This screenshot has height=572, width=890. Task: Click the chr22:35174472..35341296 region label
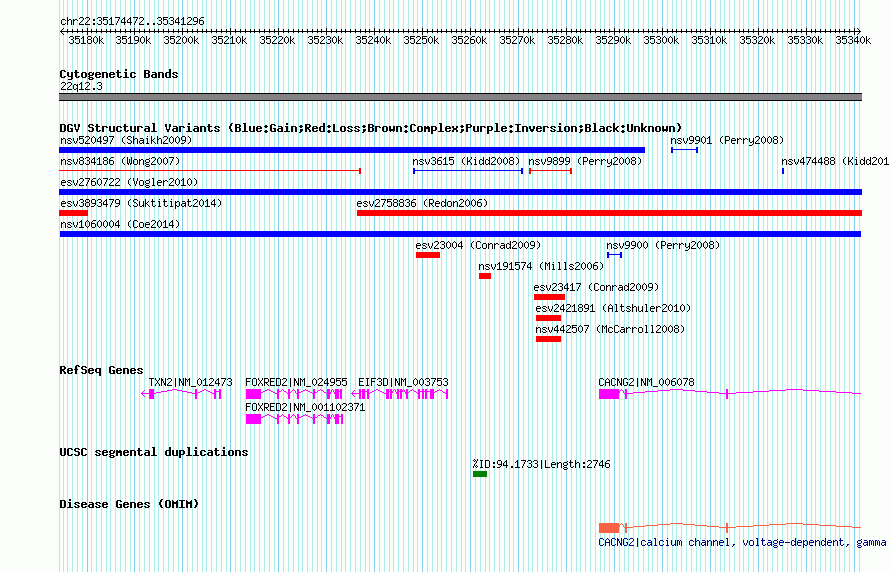click(x=132, y=22)
